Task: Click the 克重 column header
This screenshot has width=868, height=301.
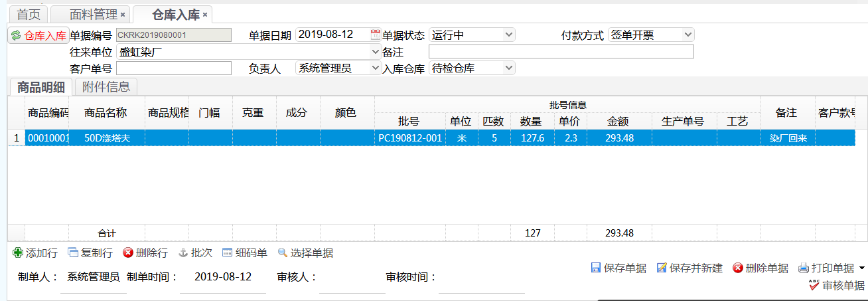Action: click(x=254, y=113)
